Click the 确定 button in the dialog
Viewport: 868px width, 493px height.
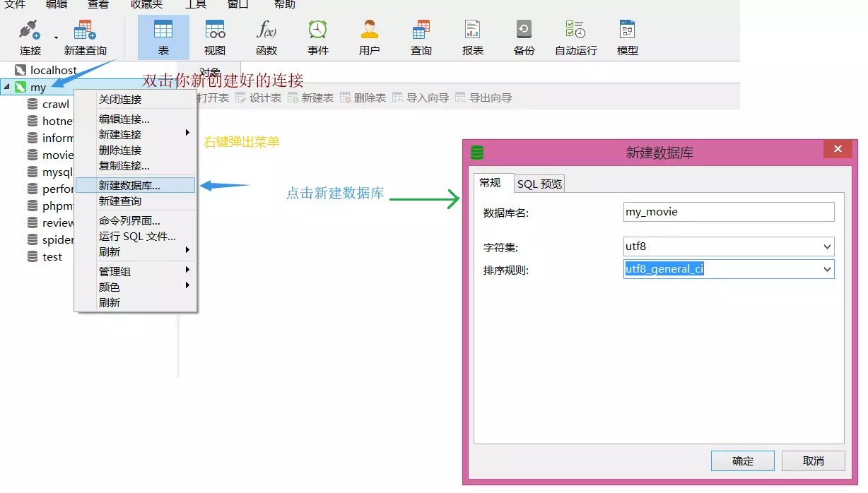pyautogui.click(x=742, y=461)
